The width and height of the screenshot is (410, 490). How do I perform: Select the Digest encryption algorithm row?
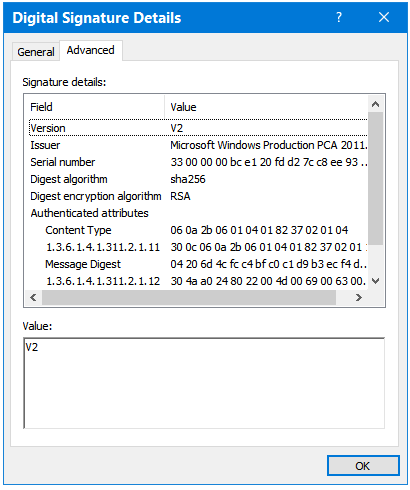199,196
